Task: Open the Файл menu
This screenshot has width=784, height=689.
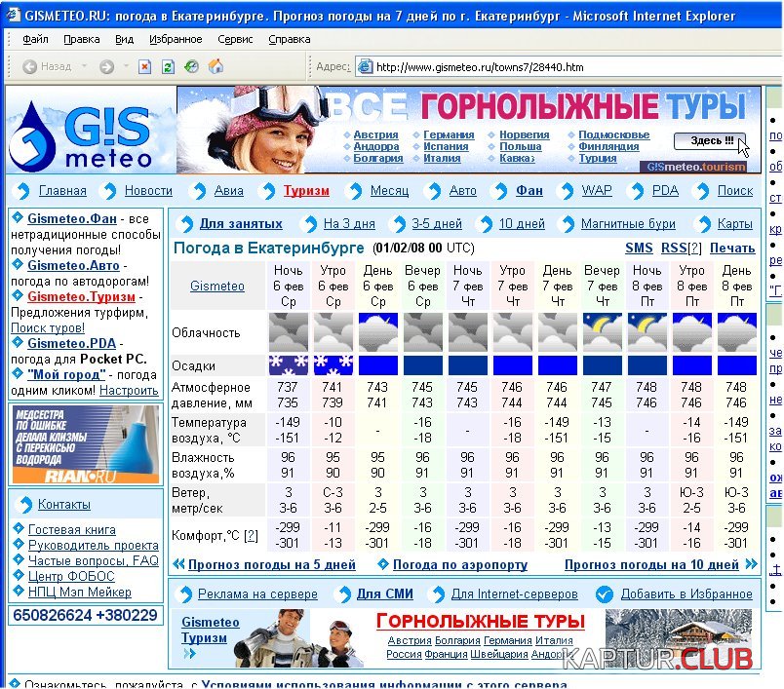Action: pos(35,39)
